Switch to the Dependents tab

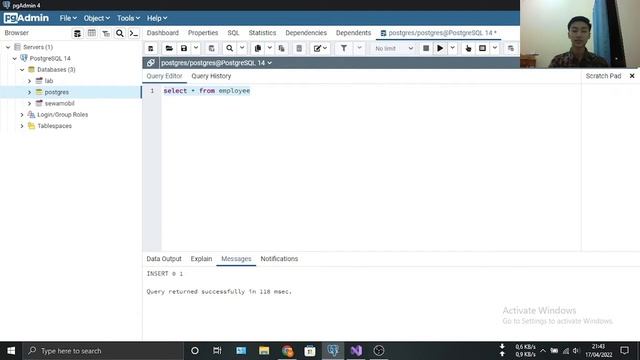click(353, 33)
